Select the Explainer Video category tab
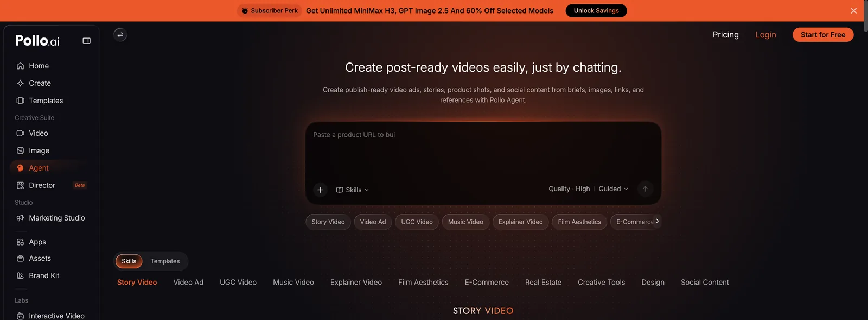This screenshot has height=320, width=868. coord(356,283)
